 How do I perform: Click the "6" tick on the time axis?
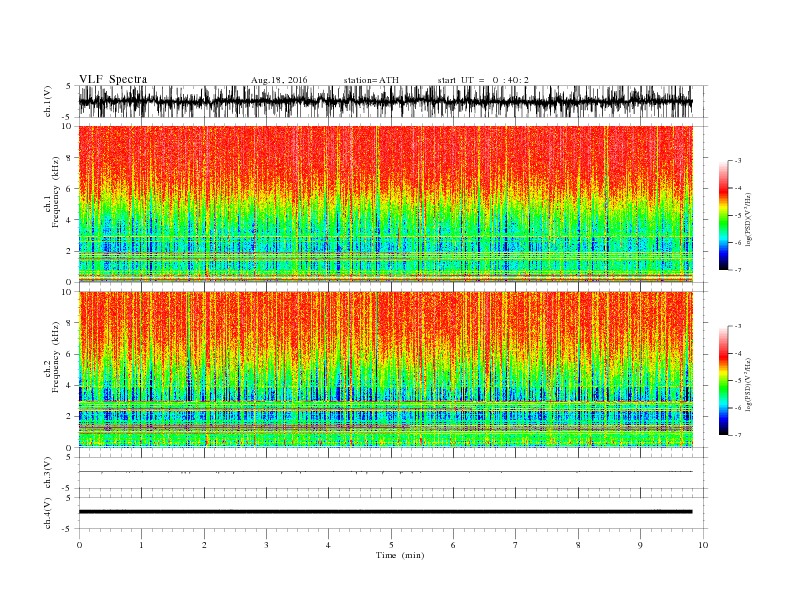coord(454,545)
